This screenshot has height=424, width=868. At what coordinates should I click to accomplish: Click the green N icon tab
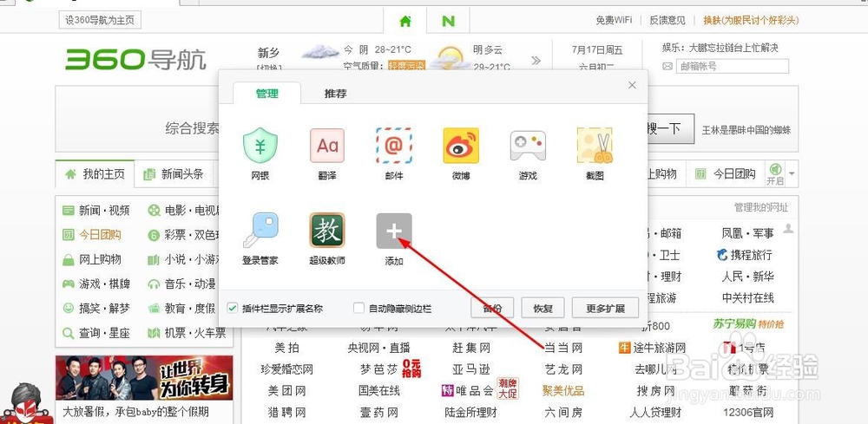tap(449, 21)
